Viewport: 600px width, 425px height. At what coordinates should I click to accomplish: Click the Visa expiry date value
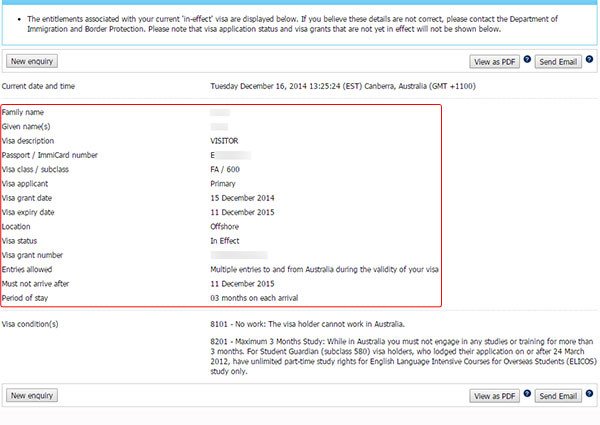pyautogui.click(x=242, y=212)
